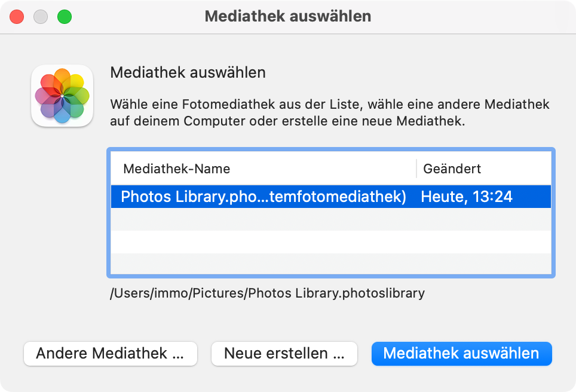Open the Andere Mediathek … button
This screenshot has height=392, width=576.
click(111, 353)
